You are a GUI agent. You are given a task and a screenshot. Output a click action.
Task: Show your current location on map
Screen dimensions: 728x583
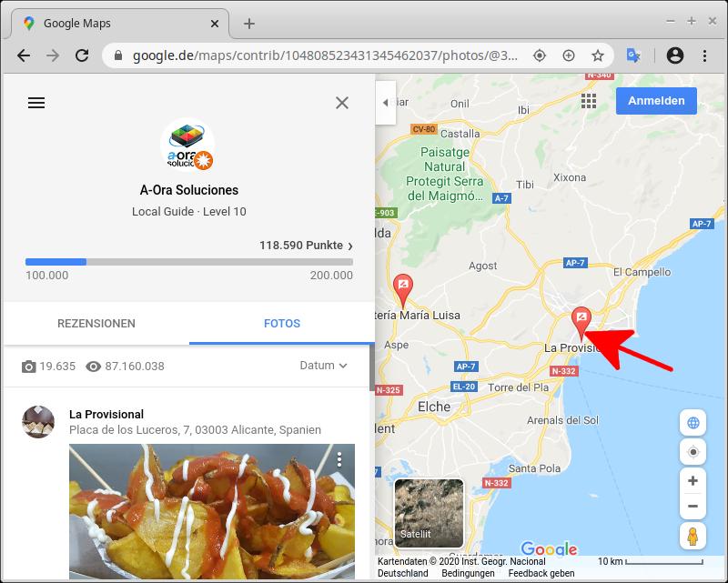[693, 452]
